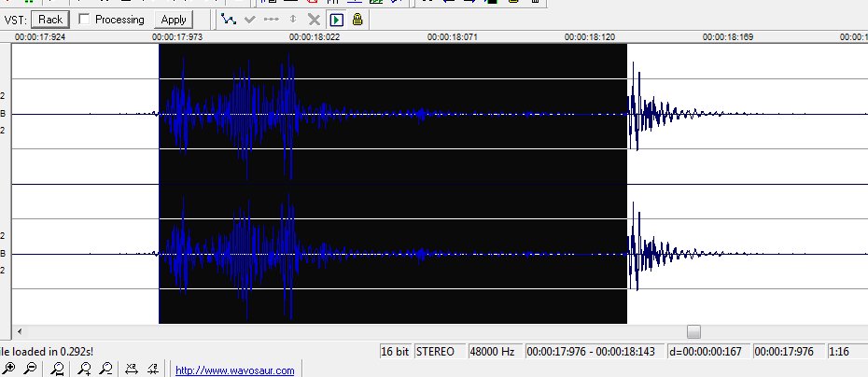Viewport: 868px width, 377px height.
Task: Click the duration field d=00:00:00:167
Action: (x=708, y=352)
